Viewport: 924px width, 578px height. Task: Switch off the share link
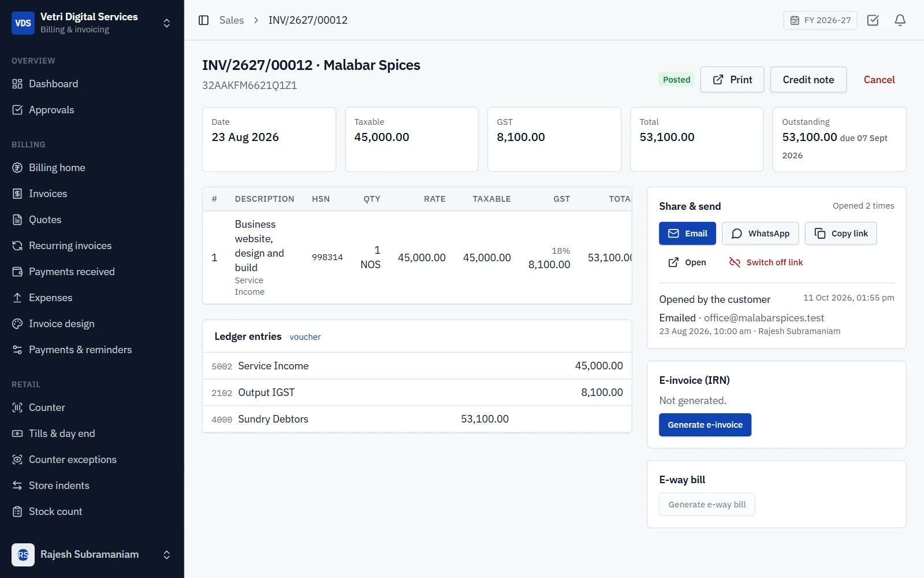point(766,262)
